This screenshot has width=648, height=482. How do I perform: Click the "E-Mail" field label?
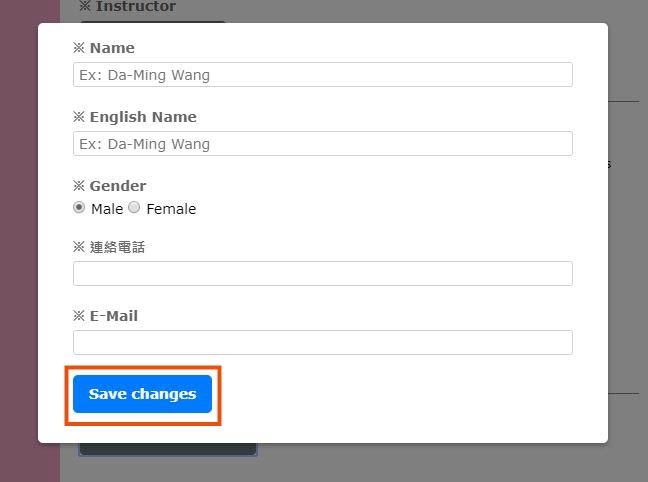[114, 316]
